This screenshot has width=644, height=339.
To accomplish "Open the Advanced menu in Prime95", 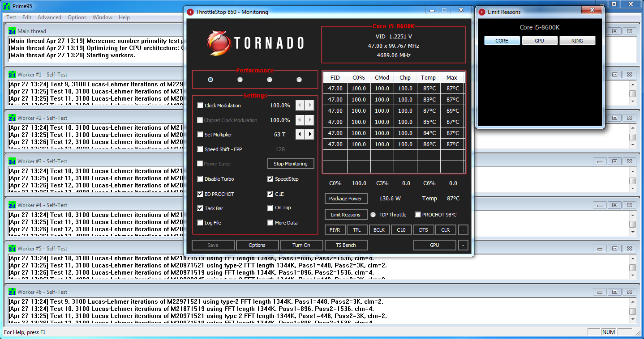I will pos(49,17).
